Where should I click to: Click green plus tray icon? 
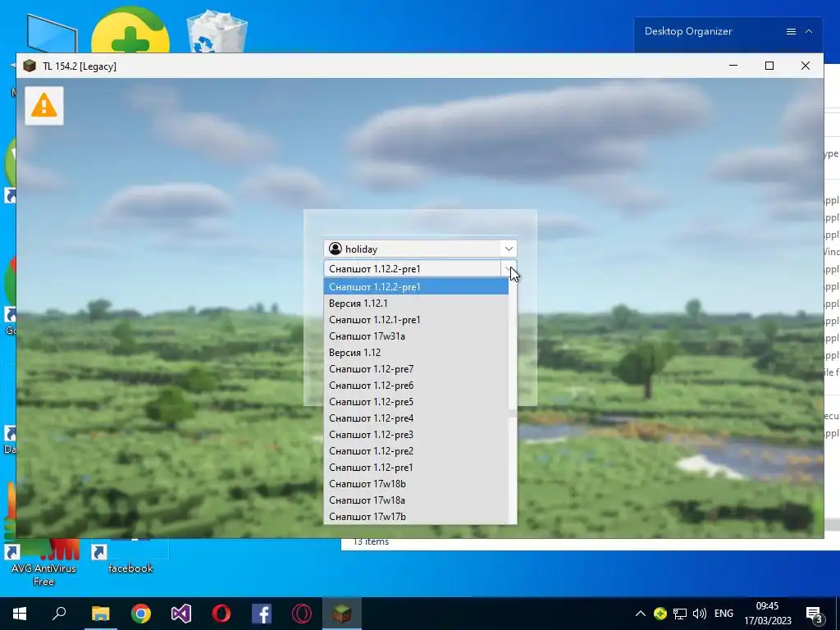click(x=660, y=614)
